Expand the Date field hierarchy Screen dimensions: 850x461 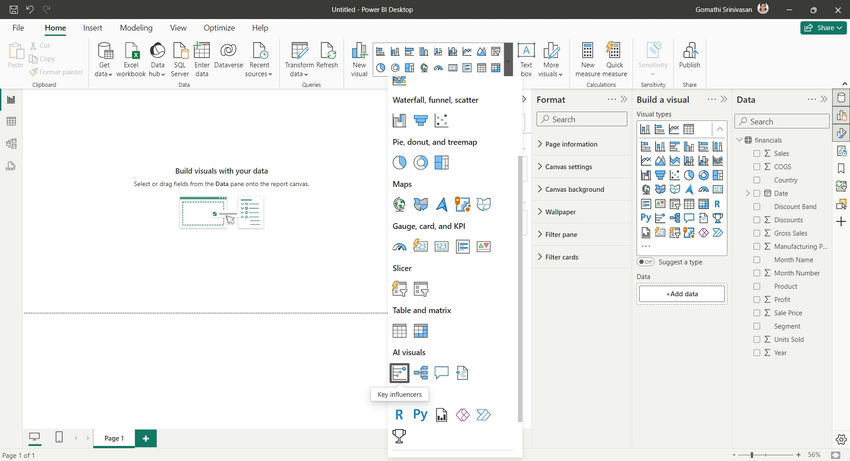746,193
